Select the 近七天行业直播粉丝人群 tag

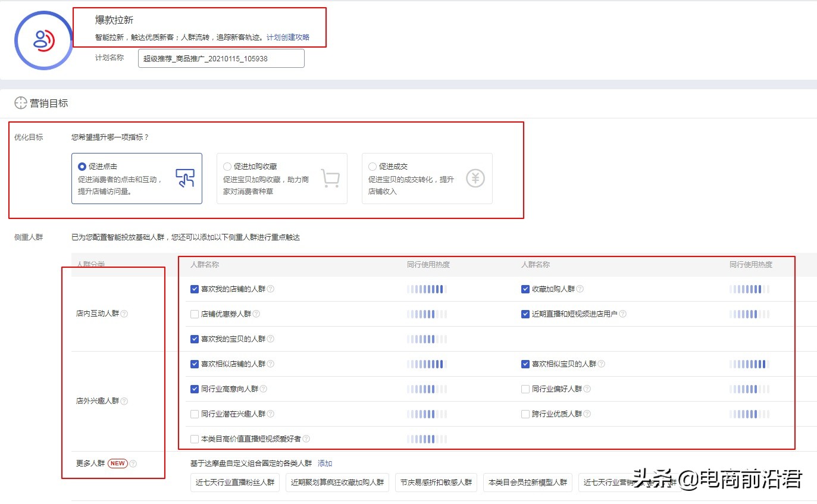(x=234, y=483)
